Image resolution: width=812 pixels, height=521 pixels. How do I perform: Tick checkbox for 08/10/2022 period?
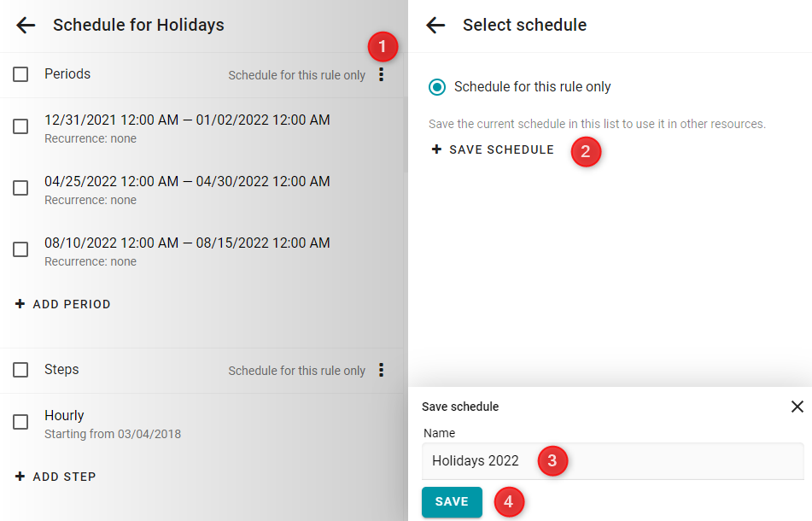20,249
